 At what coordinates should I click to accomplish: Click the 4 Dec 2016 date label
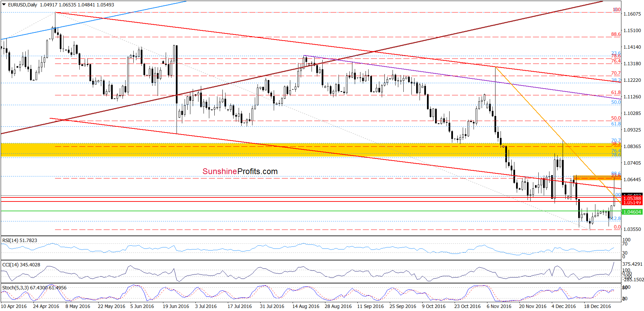[564, 306]
